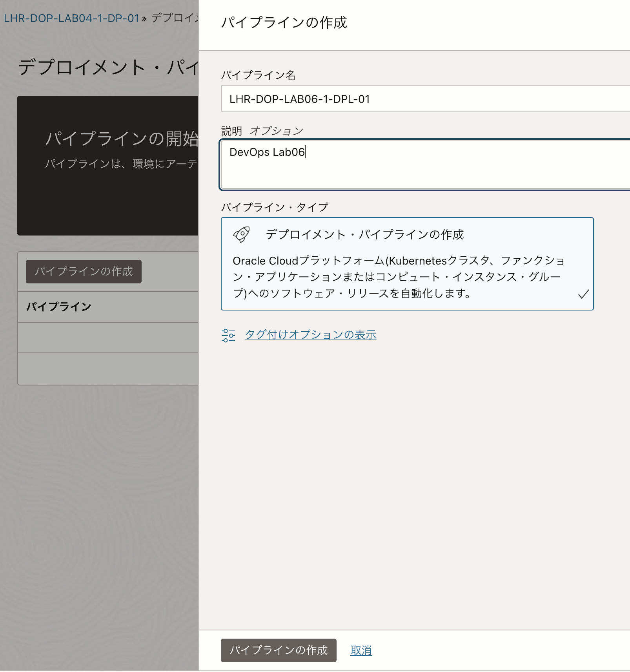The height and width of the screenshot is (672, 630).
Task: Select the デプロイメント・パイプラインの作成 type card
Action: click(x=408, y=263)
